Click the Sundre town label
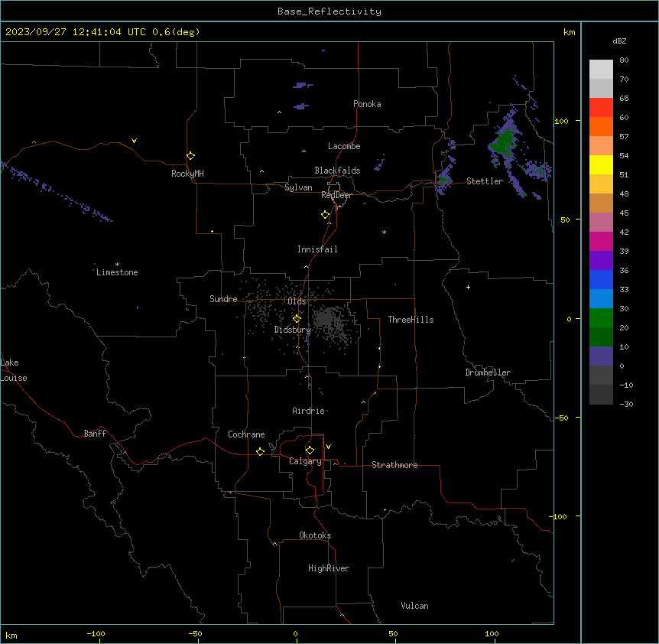 click(x=223, y=299)
